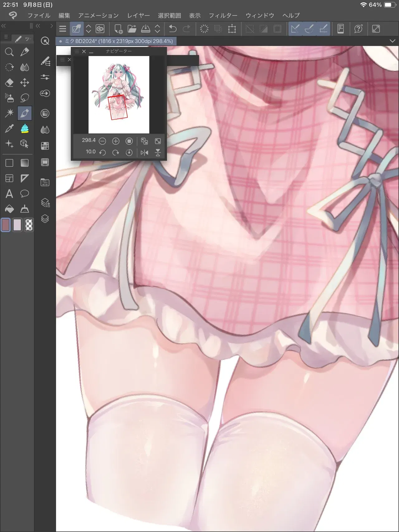Open the Tool Property sliders palette

coord(45,77)
